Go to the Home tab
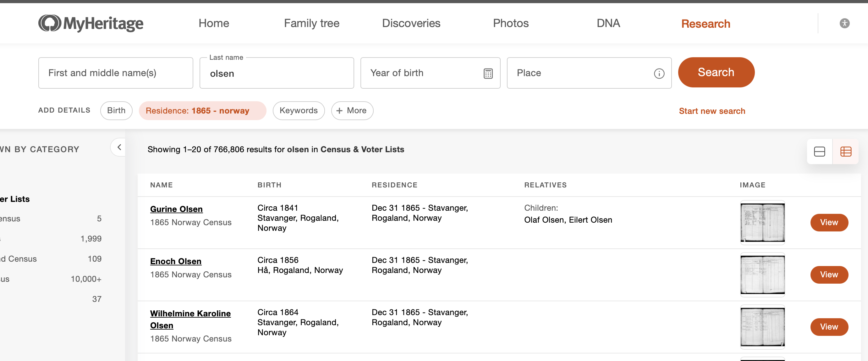868x361 pixels. [x=214, y=23]
